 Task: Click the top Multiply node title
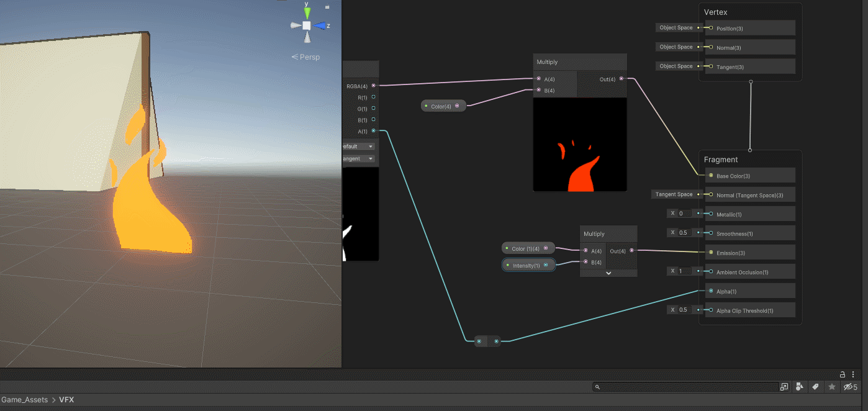pos(547,62)
